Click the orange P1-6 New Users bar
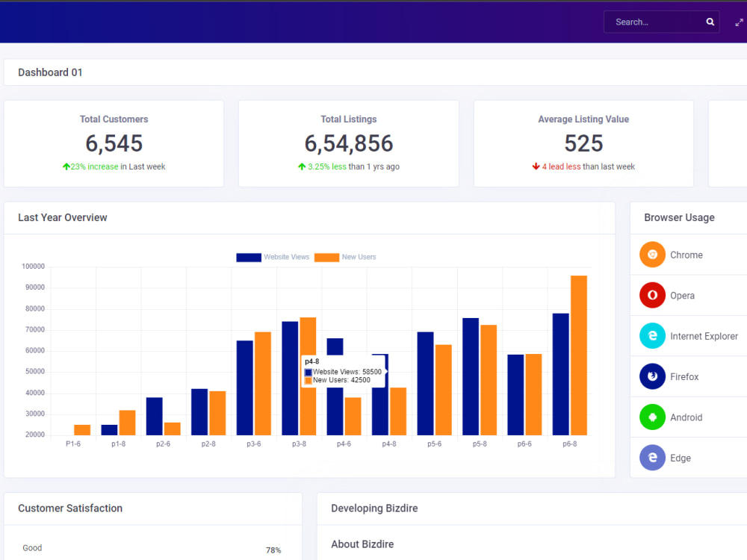 tap(82, 430)
